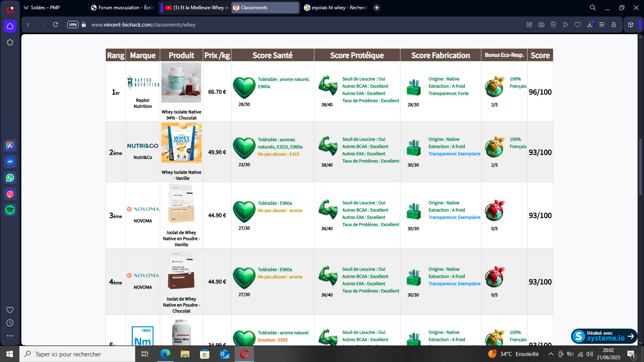
Task: Open Instagram in sidebar
Action: tap(10, 194)
